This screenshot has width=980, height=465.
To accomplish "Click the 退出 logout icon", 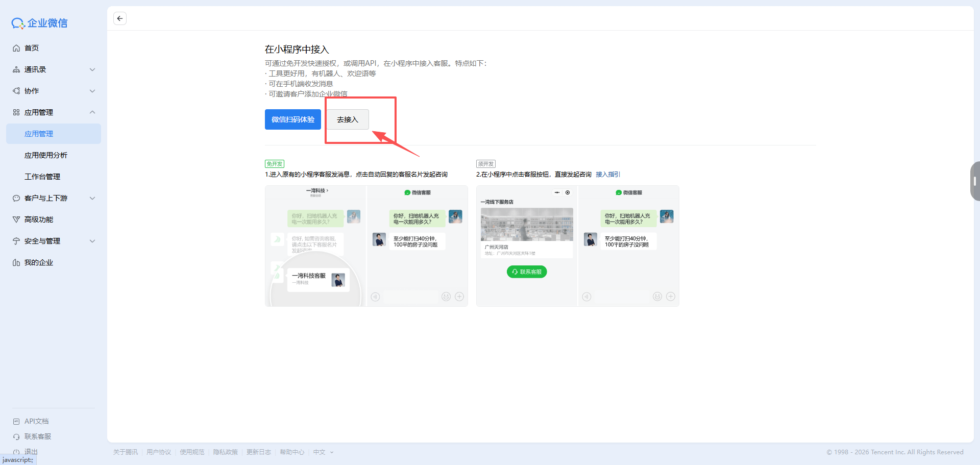I will pos(16,452).
